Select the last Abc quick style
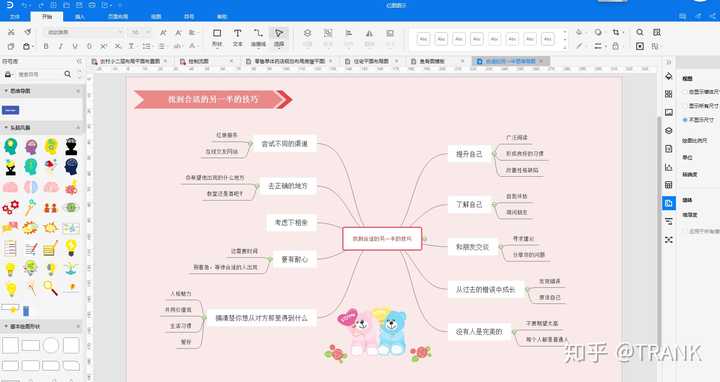Image resolution: width=720 pixels, height=382 pixels. point(547,39)
